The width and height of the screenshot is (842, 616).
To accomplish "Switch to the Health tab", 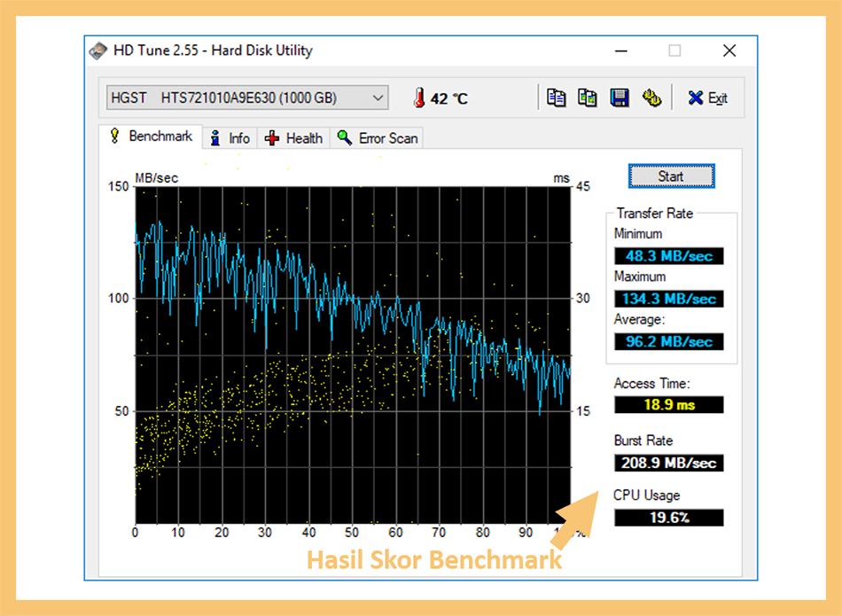I will (x=293, y=138).
